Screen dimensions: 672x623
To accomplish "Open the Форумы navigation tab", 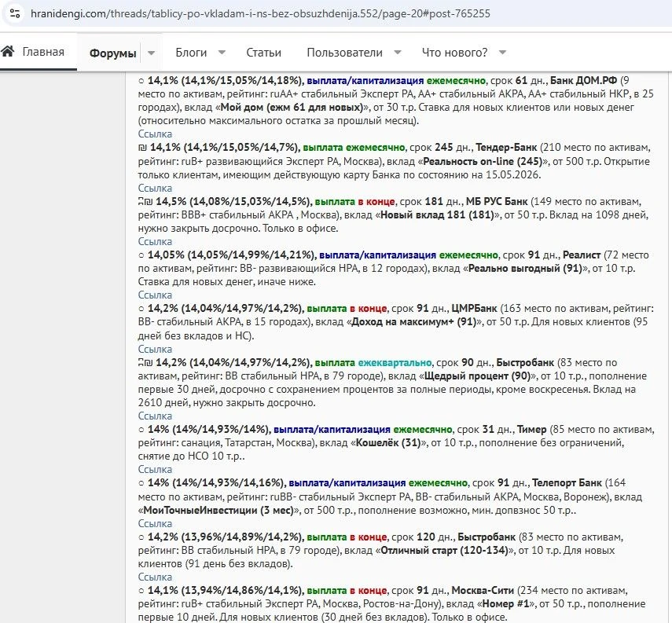I will tap(112, 53).
